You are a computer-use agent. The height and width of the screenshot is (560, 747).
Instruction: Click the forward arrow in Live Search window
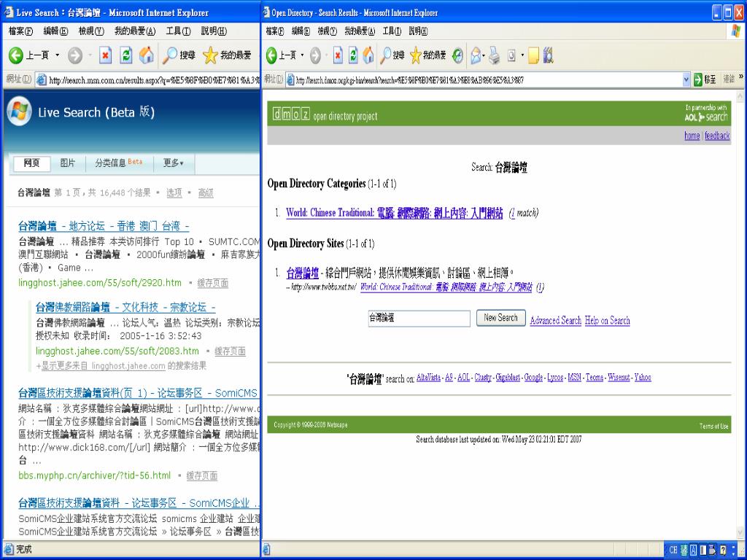[x=75, y=55]
